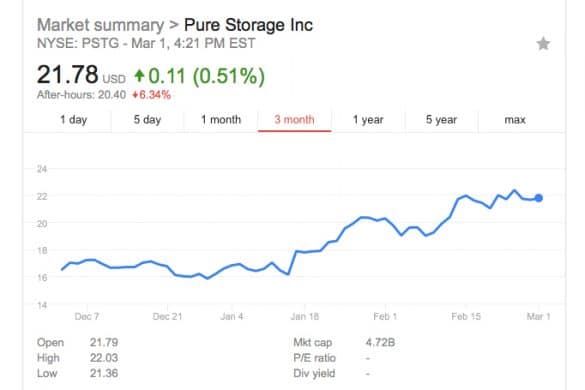Click the After-hours 20.40 price text
Viewport: 585px width, 390px height.
click(81, 95)
